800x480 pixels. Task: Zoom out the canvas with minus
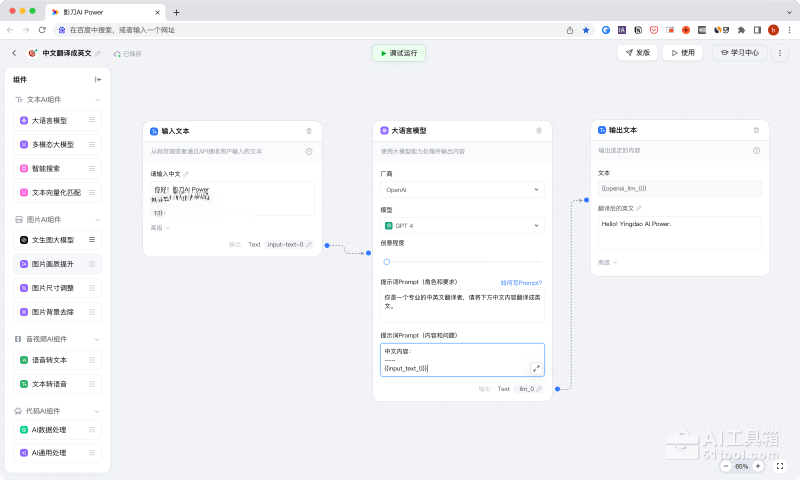pos(725,466)
